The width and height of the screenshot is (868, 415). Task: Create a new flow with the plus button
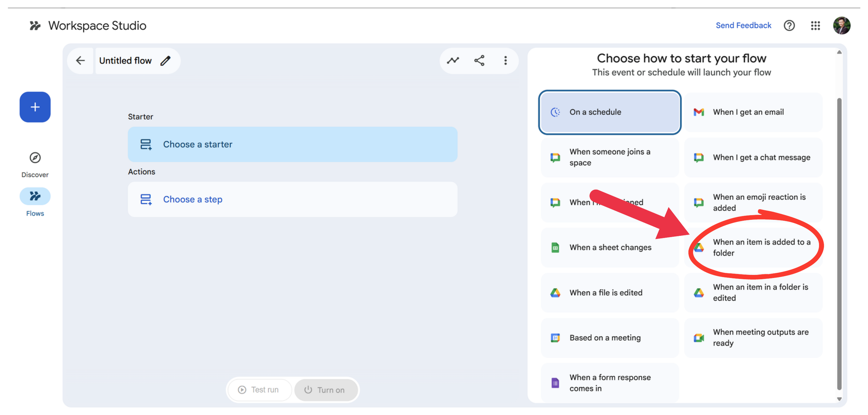click(35, 107)
